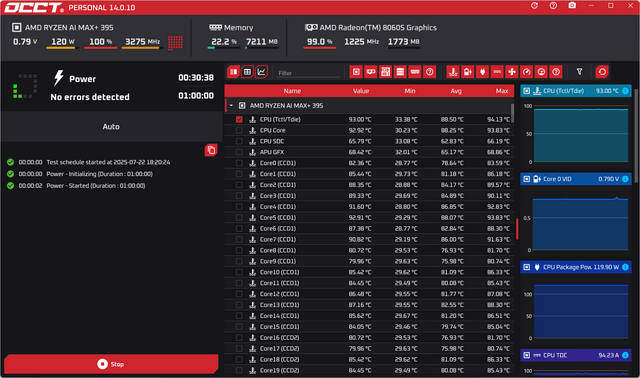The height and width of the screenshot is (378, 640).
Task: Toggle the GPU sensor category filter
Action: click(371, 72)
